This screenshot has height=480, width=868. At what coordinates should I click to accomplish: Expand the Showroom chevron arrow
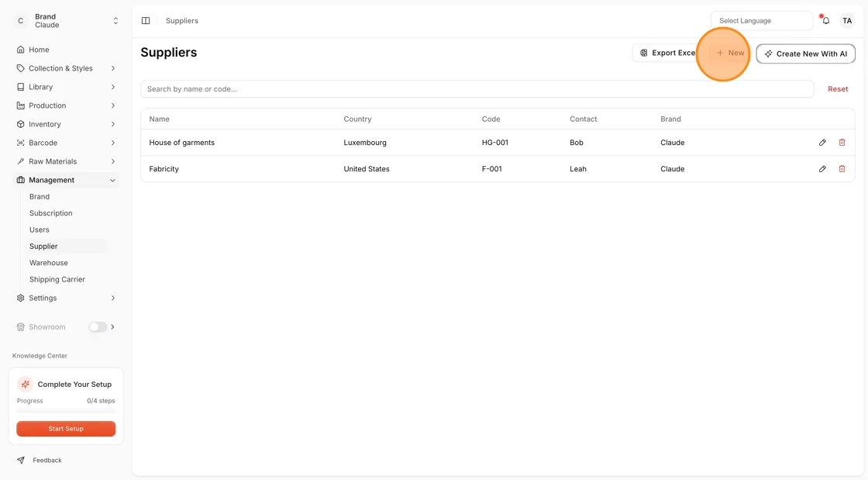113,327
